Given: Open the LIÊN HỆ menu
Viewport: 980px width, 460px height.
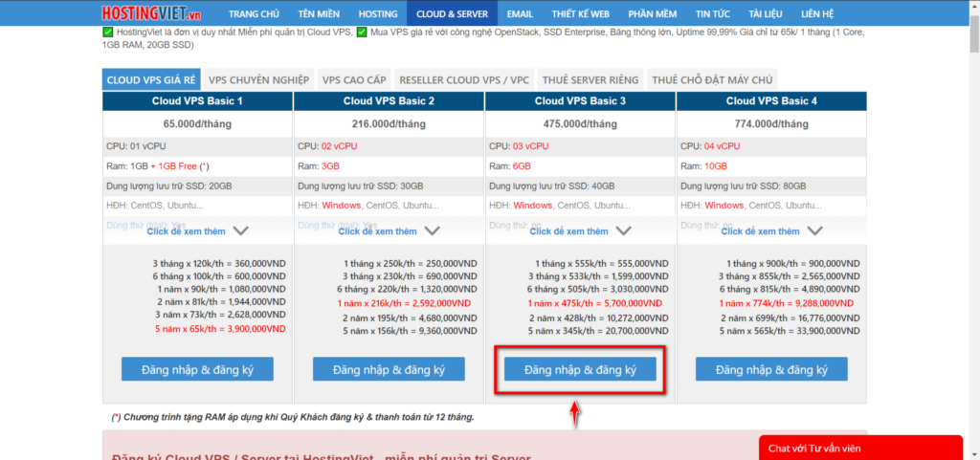Looking at the screenshot, I should (x=816, y=13).
